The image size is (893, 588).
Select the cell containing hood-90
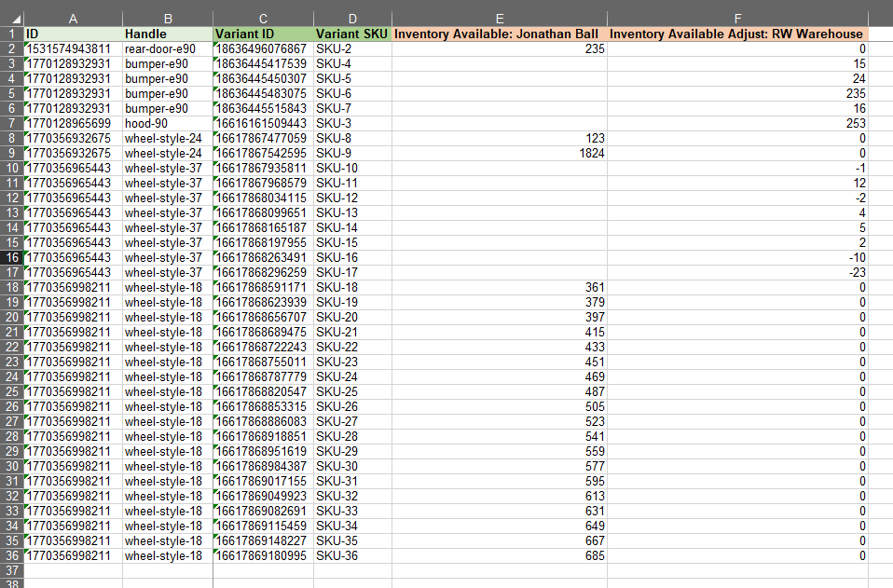coord(167,123)
